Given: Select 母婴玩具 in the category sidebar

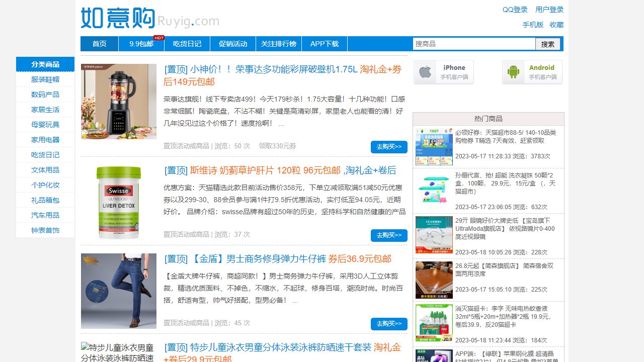Looking at the screenshot, I should click(45, 125).
